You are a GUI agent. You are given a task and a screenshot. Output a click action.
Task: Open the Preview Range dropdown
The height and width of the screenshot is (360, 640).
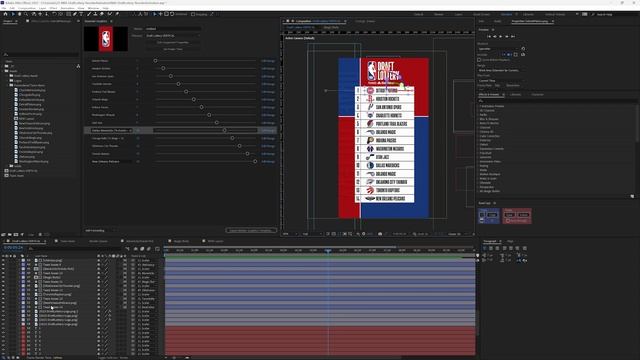[x=501, y=70]
